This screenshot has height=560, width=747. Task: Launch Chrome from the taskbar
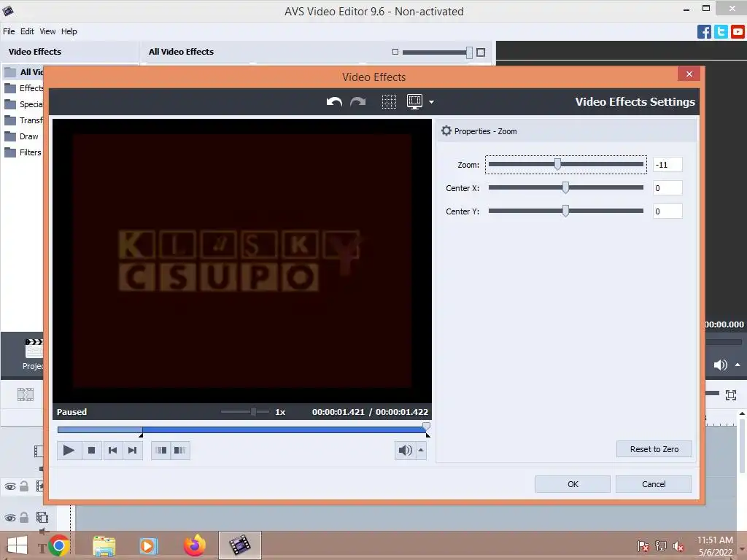pos(59,545)
